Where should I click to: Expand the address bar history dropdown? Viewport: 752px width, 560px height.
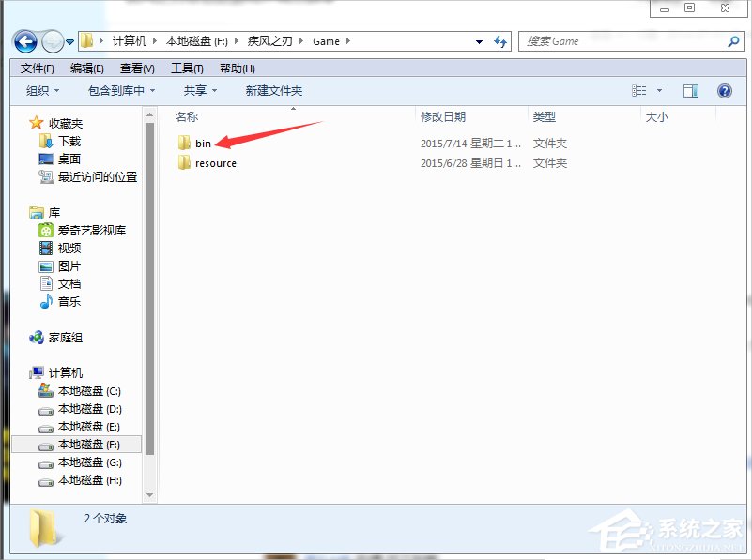(479, 41)
